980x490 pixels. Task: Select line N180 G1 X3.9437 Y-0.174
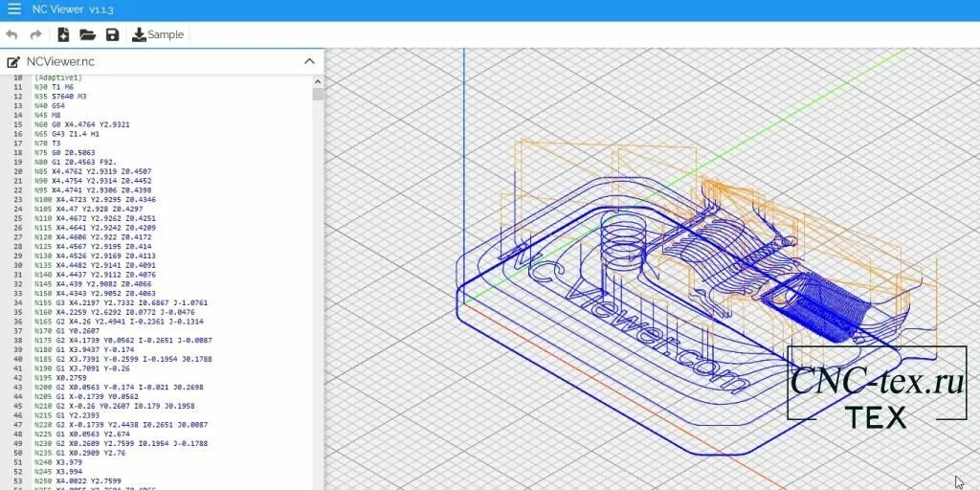[x=84, y=349]
